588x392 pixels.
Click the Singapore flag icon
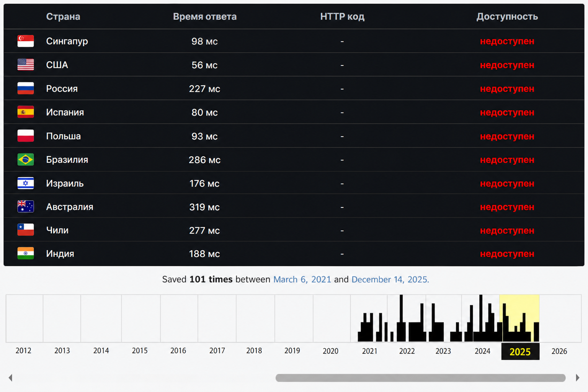click(x=26, y=41)
